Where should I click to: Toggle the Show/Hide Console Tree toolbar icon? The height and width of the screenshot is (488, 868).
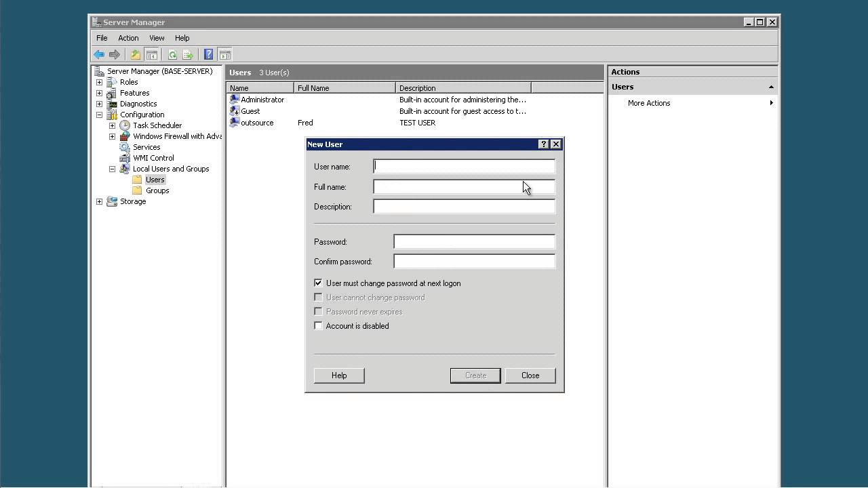pos(152,55)
